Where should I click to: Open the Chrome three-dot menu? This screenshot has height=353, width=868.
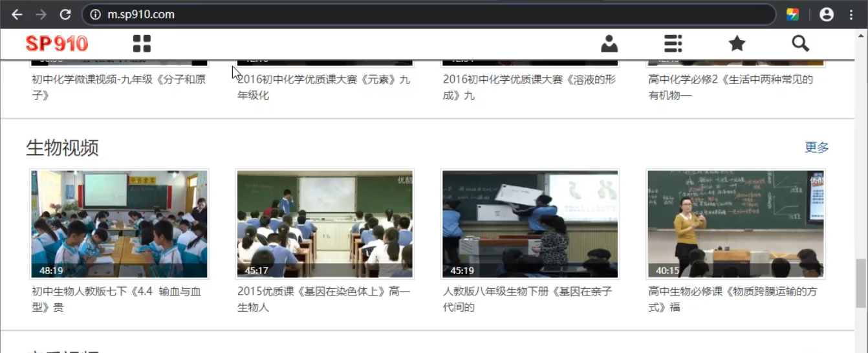coord(851,14)
